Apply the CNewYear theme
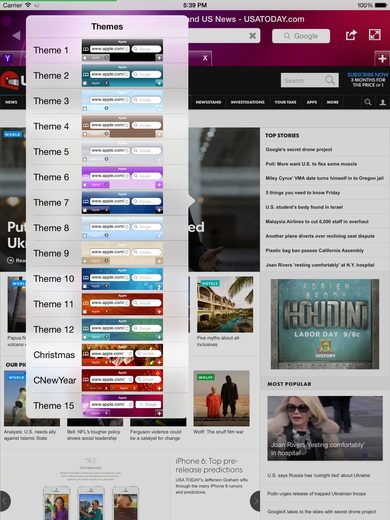The width and height of the screenshot is (390, 520). tap(107, 380)
